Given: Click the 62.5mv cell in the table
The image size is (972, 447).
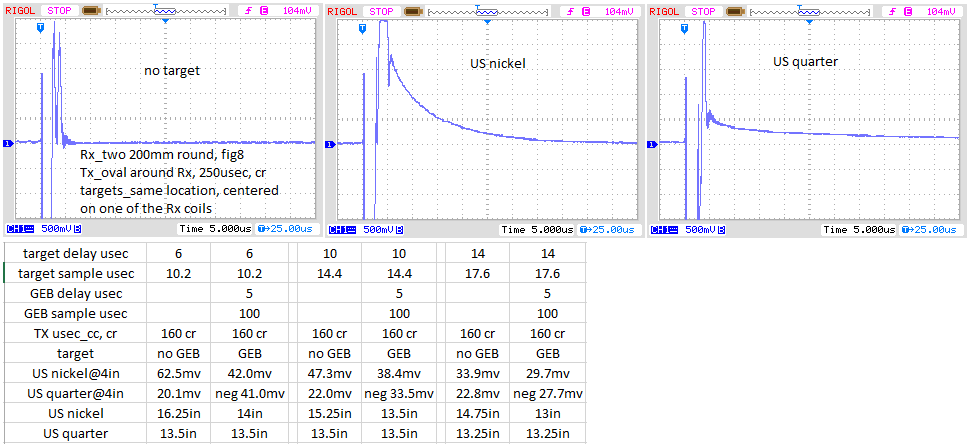Looking at the screenshot, I should coord(175,373).
